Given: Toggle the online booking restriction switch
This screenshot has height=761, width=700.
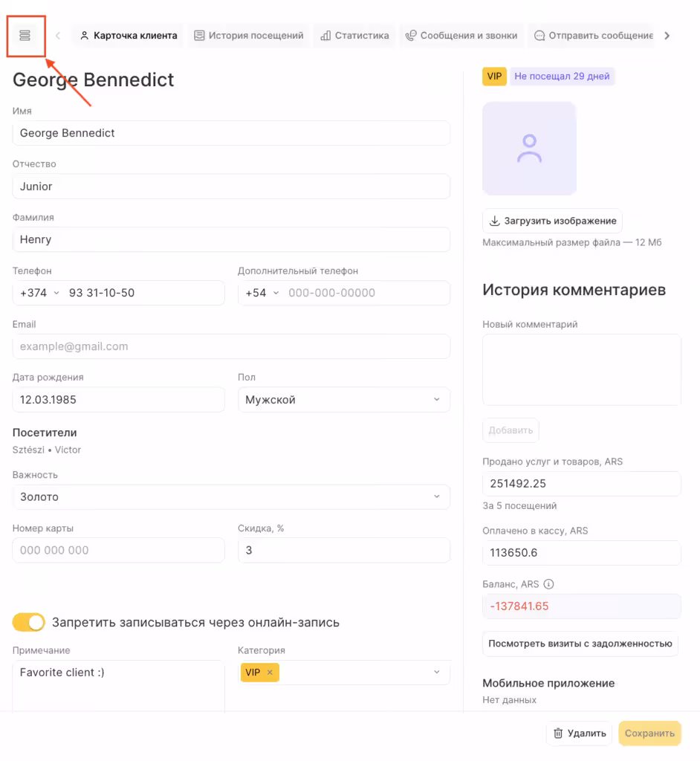Looking at the screenshot, I should pos(29,622).
